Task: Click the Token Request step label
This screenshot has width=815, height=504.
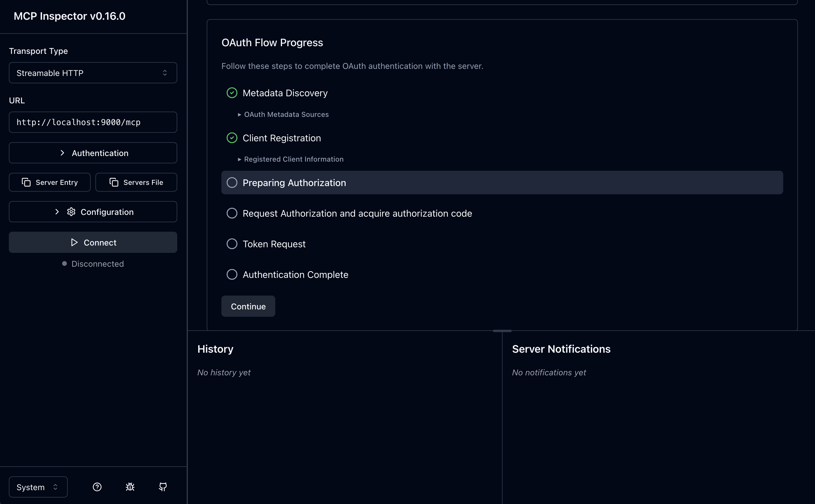Action: pyautogui.click(x=274, y=244)
